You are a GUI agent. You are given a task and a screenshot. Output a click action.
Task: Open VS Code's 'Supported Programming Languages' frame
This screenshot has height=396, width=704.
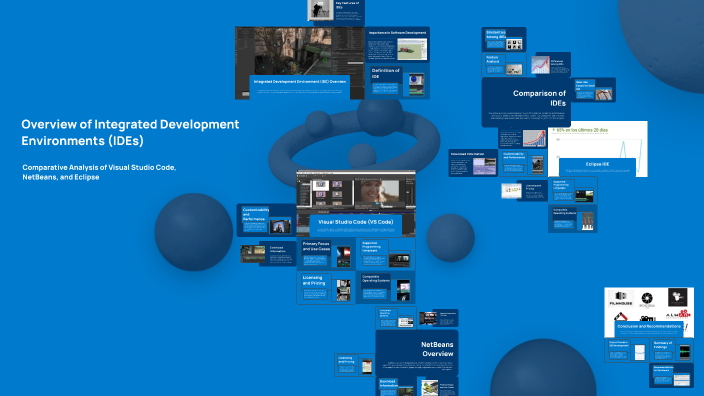click(x=386, y=254)
